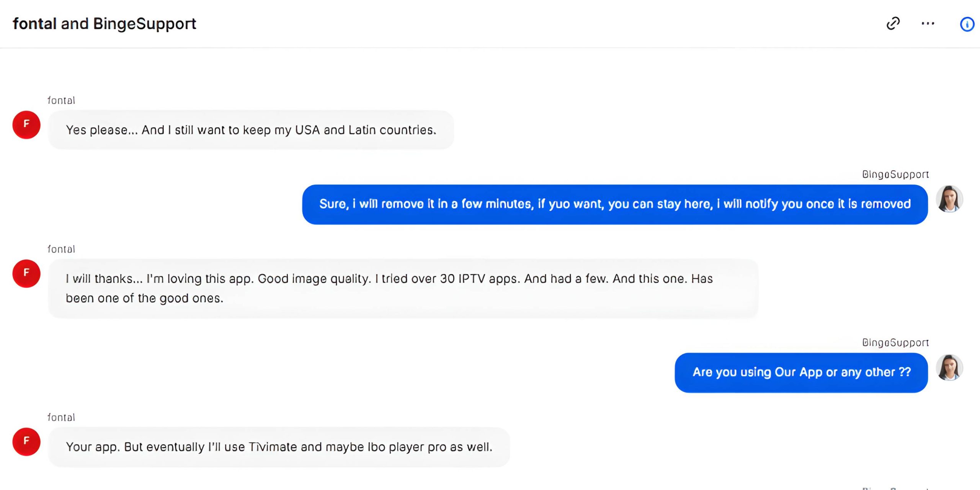
Task: Select the 'Tivimate and maybe Ibo player' message
Action: (x=279, y=447)
